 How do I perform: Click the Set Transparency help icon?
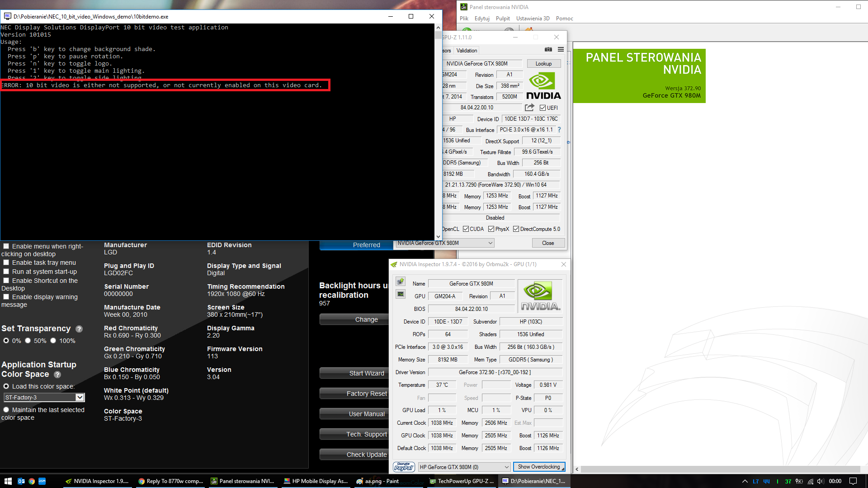79,329
